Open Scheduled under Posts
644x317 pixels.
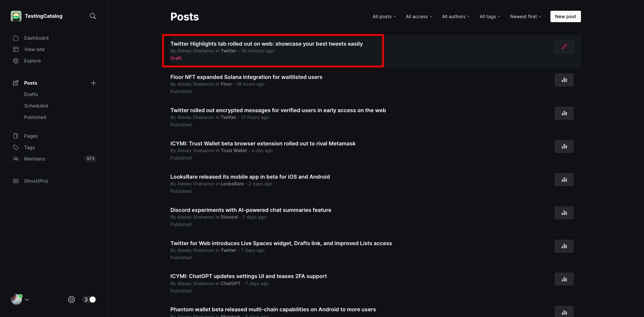coord(36,106)
